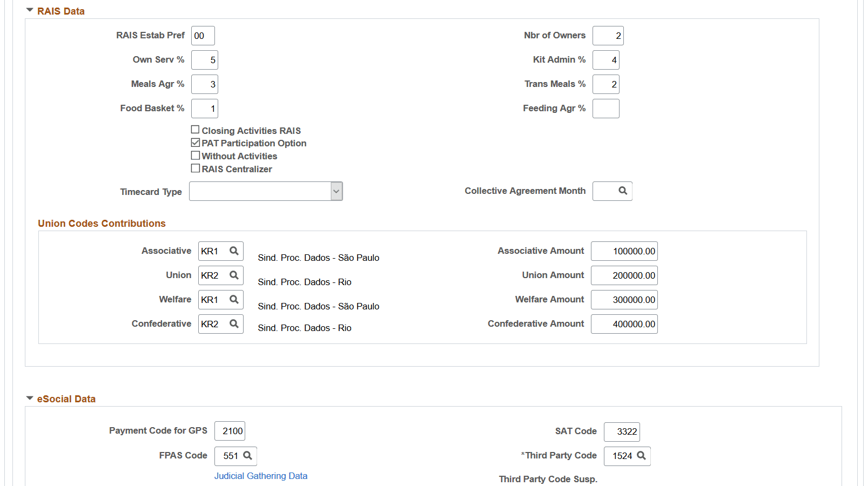Collapse the RAIS Data section
Screen dimensions: 868x486
(30, 10)
